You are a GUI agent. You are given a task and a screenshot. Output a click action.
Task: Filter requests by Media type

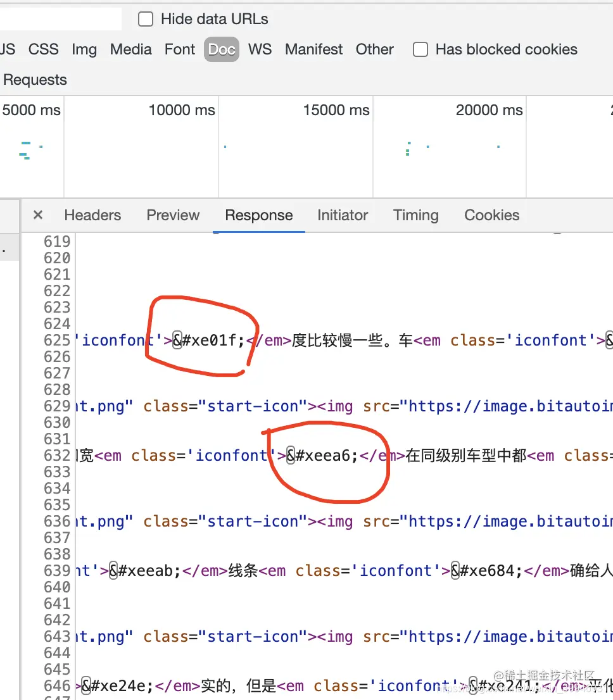pyautogui.click(x=131, y=49)
